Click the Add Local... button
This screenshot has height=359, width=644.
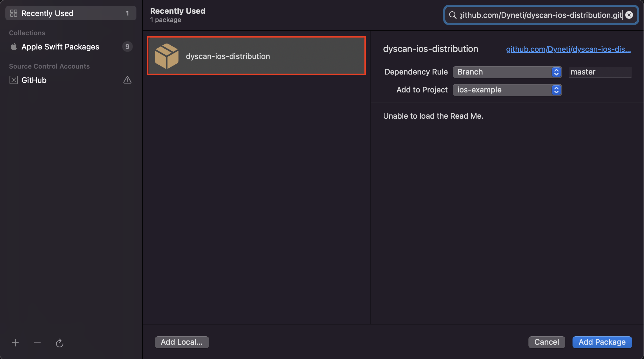(x=182, y=342)
